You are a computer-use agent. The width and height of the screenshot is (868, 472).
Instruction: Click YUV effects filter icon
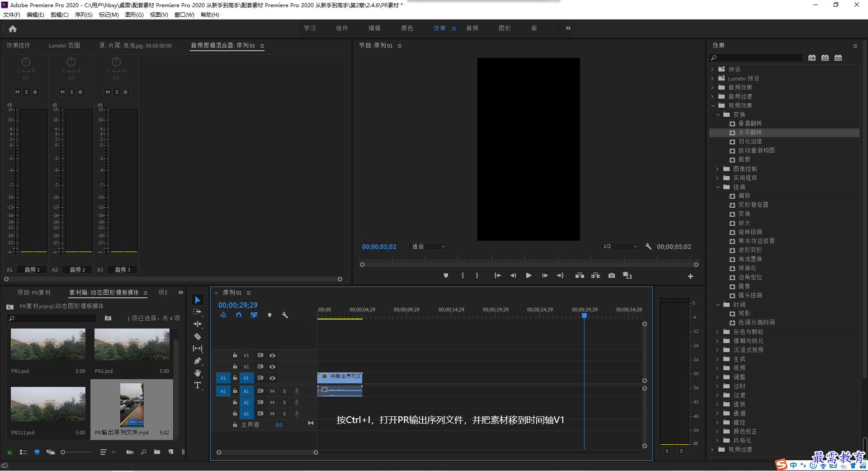tap(838, 57)
